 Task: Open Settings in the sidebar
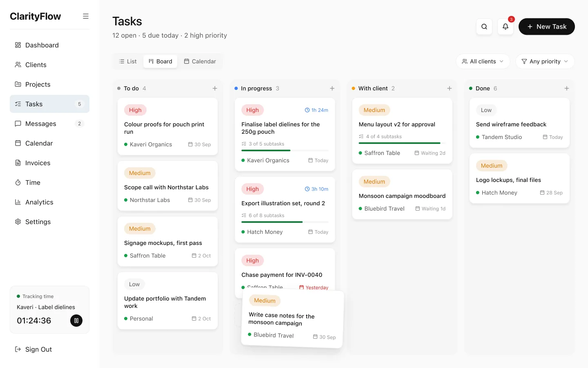(49, 222)
